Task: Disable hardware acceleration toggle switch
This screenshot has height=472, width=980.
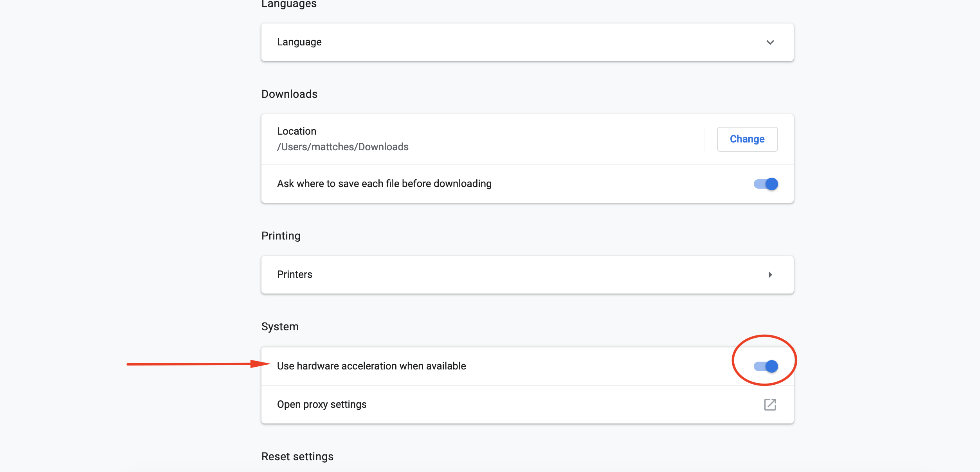Action: pos(766,366)
